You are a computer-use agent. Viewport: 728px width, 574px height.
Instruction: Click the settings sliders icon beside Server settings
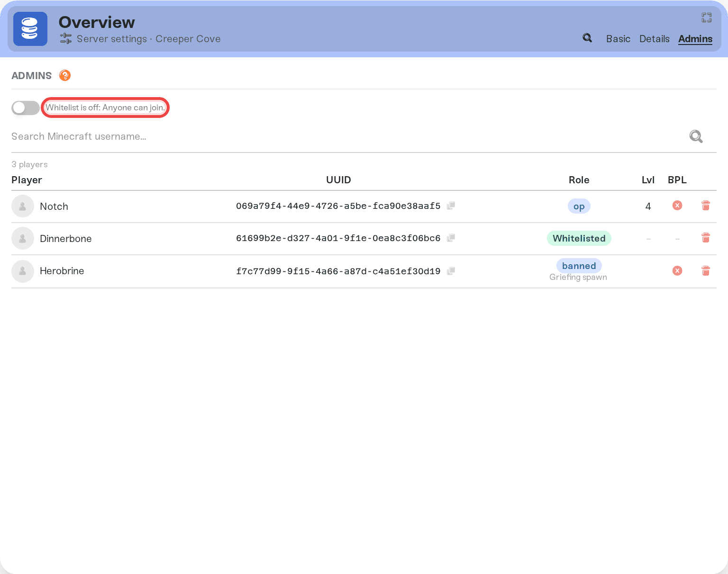tap(66, 39)
